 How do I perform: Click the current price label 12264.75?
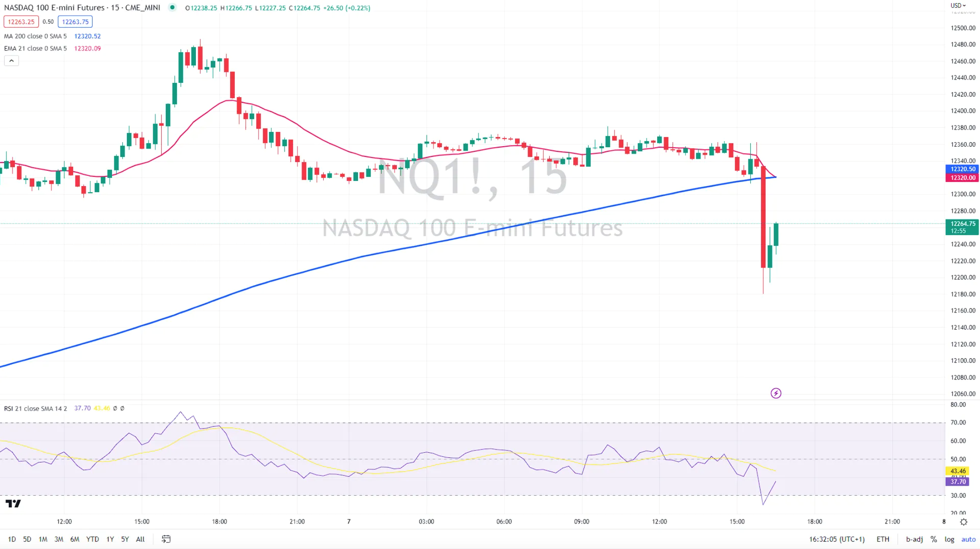[962, 227]
